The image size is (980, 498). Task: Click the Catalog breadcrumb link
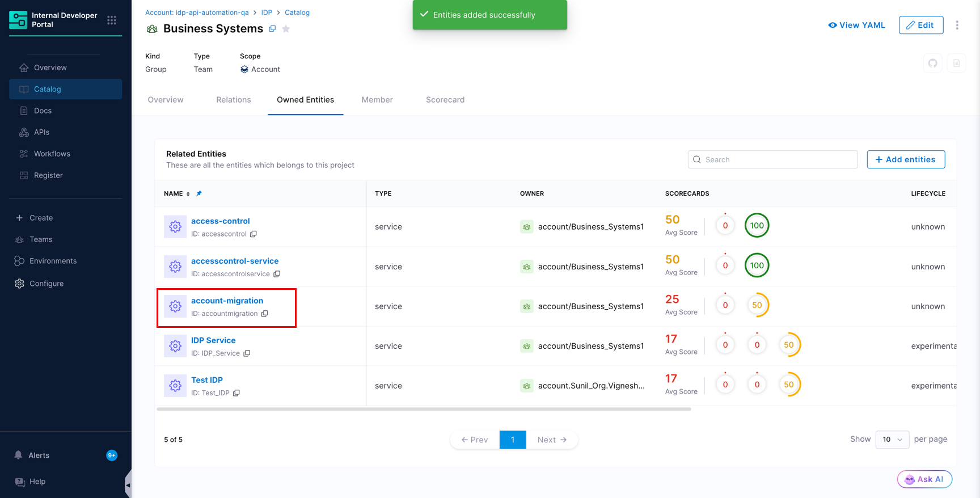[x=297, y=12]
